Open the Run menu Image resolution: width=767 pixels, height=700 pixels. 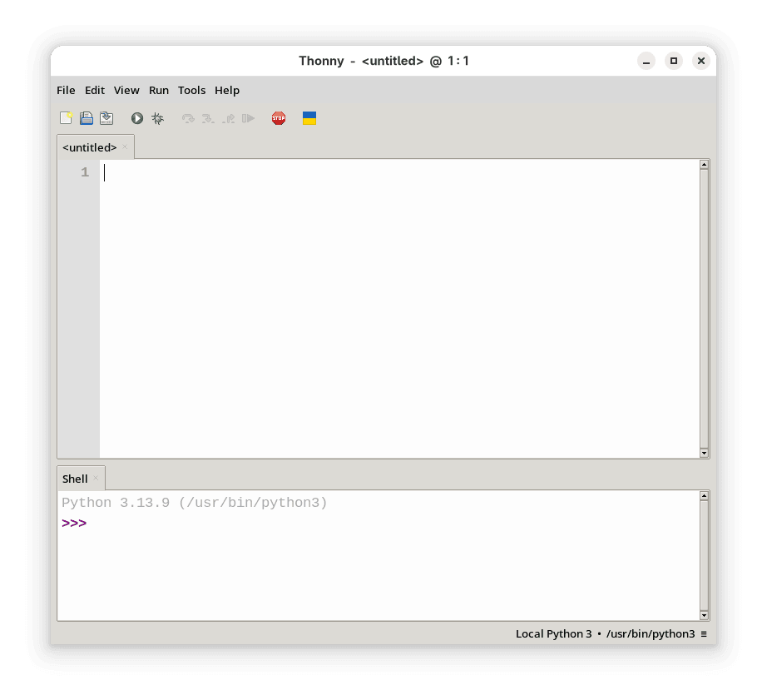(159, 90)
